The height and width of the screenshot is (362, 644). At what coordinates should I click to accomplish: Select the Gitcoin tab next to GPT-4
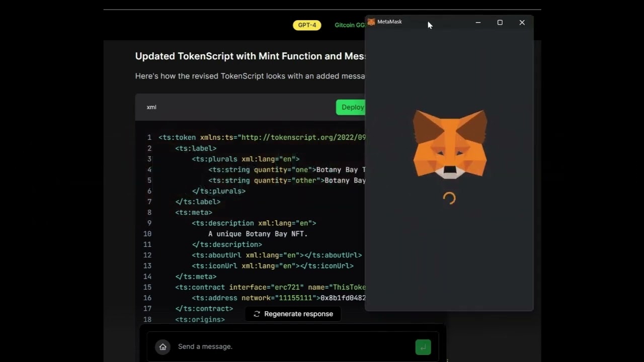click(x=350, y=25)
